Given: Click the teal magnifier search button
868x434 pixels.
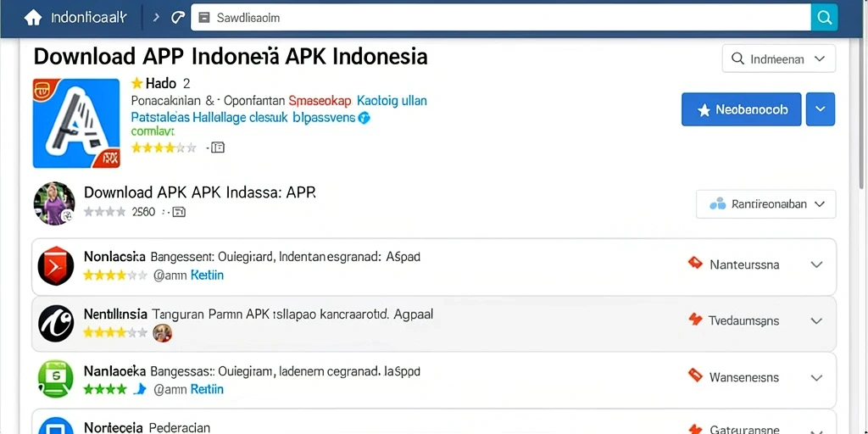Looking at the screenshot, I should click(824, 18).
